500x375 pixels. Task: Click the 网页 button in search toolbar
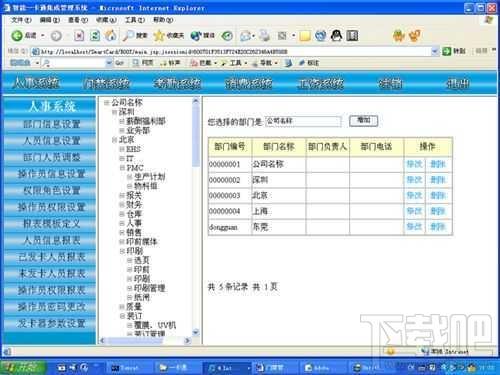tap(143, 63)
